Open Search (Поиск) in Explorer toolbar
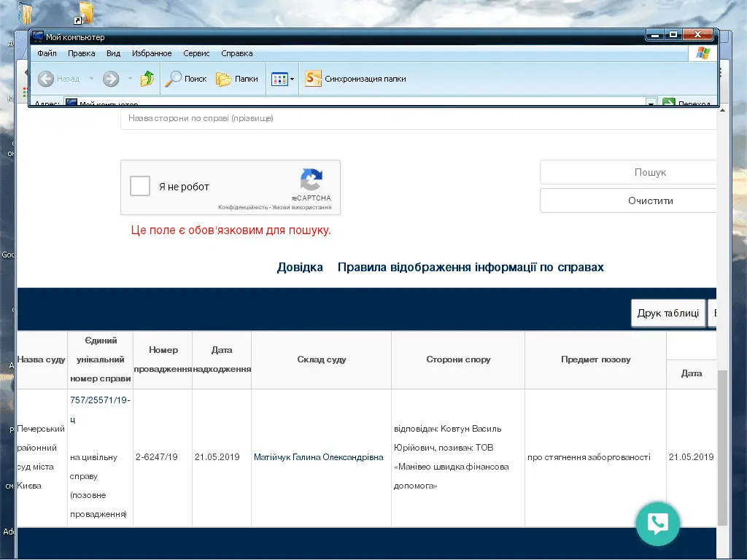The width and height of the screenshot is (747, 560). (x=186, y=79)
